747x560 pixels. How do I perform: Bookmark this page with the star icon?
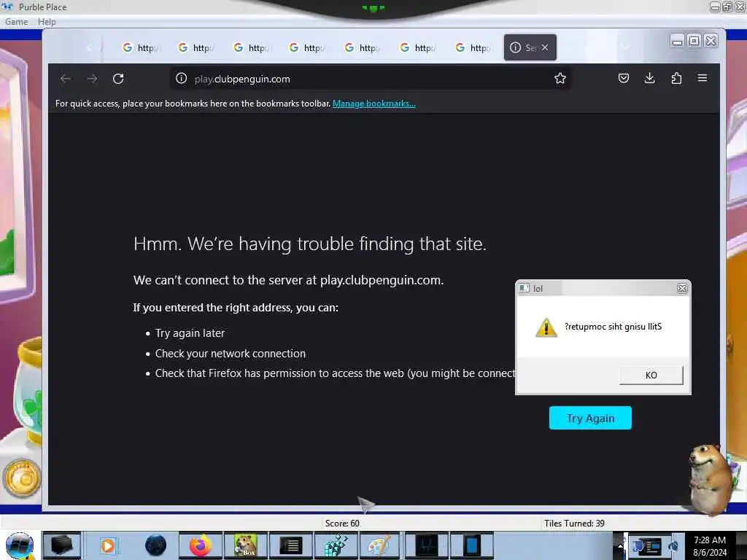pos(560,79)
